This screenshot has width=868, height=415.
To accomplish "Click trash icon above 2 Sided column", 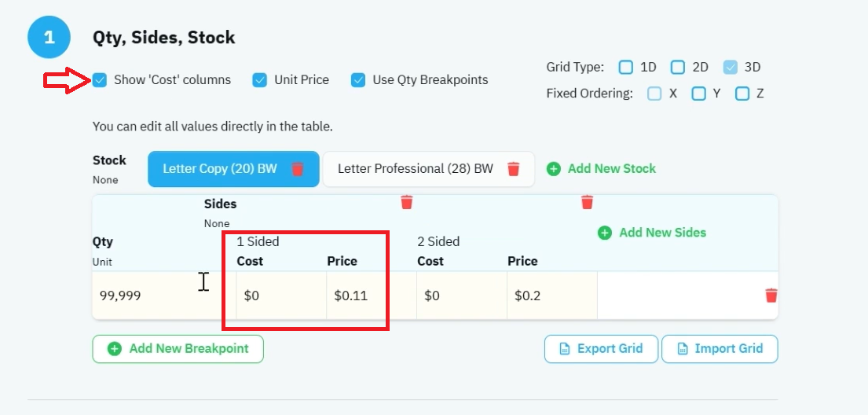I will point(588,202).
